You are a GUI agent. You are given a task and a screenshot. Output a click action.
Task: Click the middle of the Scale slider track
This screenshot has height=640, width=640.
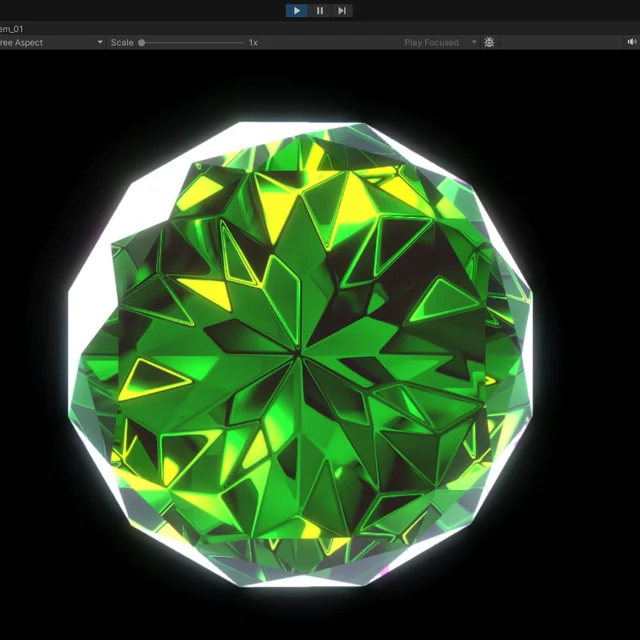point(192,43)
